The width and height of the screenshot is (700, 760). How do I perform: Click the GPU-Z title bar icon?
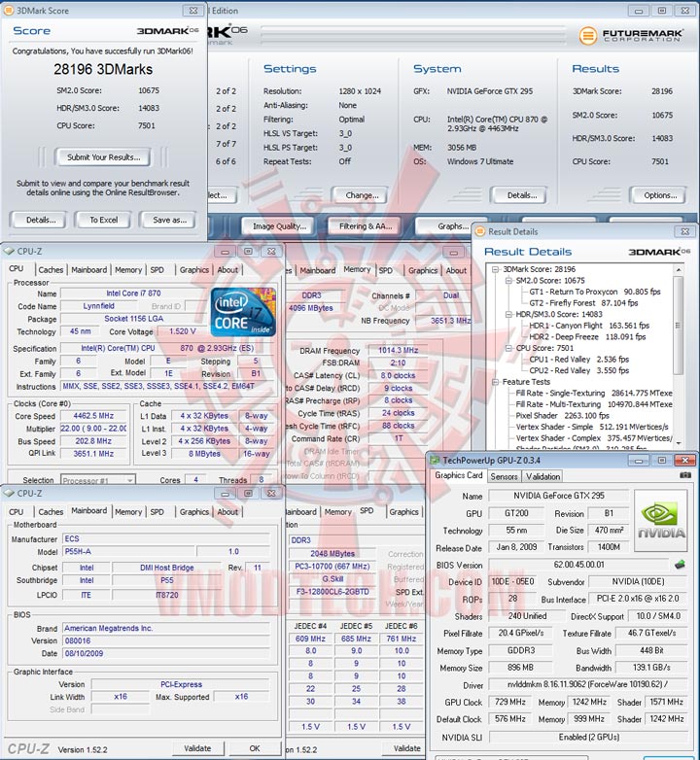[435, 460]
